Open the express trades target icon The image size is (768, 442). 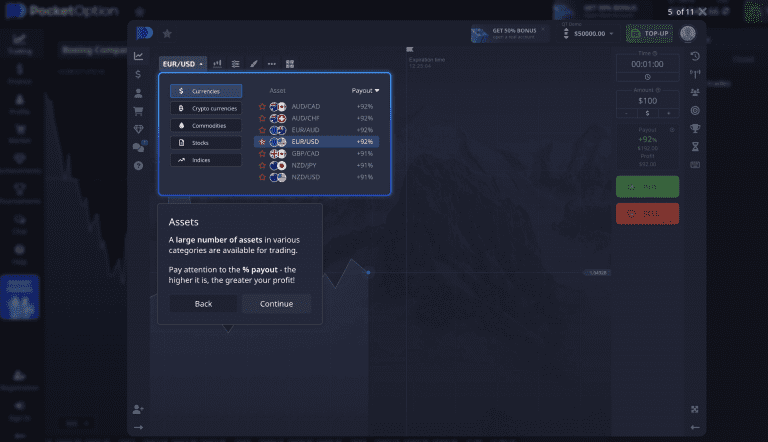(695, 110)
